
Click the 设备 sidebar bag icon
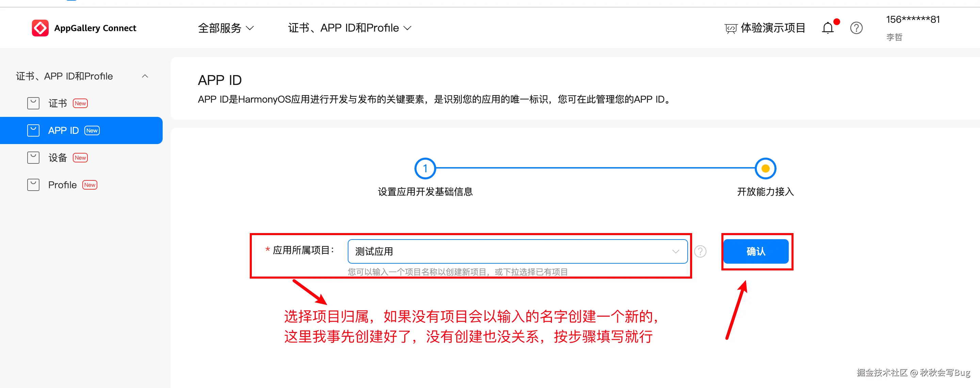33,158
